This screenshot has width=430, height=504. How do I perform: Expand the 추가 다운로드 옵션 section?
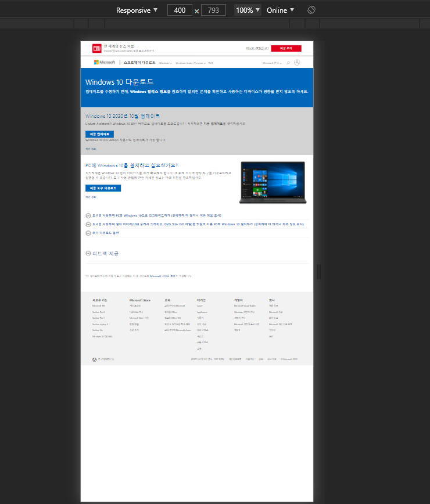tap(102, 233)
